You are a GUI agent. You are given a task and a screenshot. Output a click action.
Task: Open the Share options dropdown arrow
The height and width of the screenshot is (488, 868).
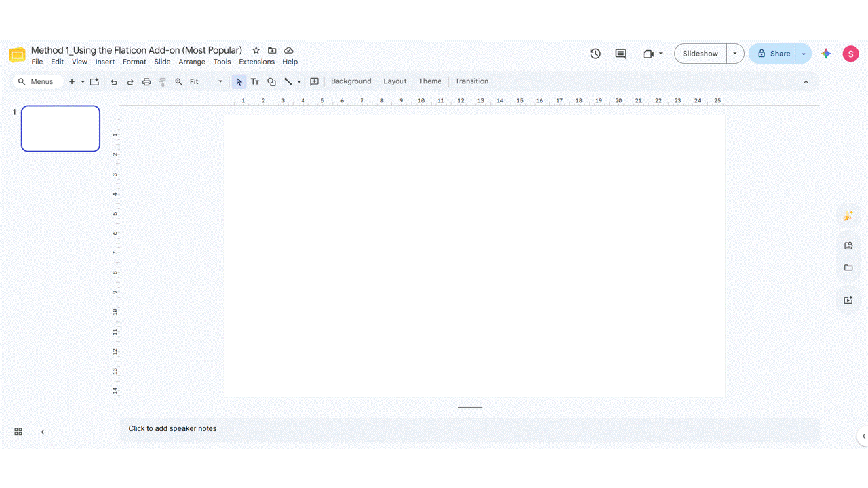804,54
